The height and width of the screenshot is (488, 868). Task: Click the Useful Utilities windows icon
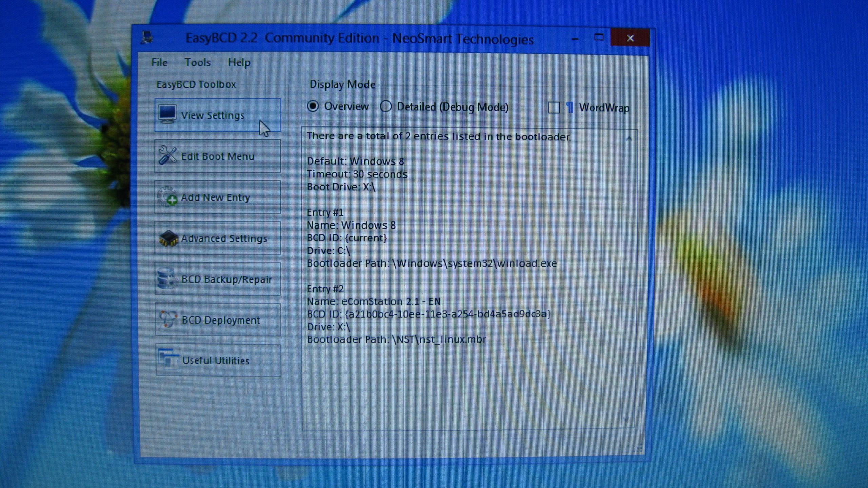pos(169,359)
